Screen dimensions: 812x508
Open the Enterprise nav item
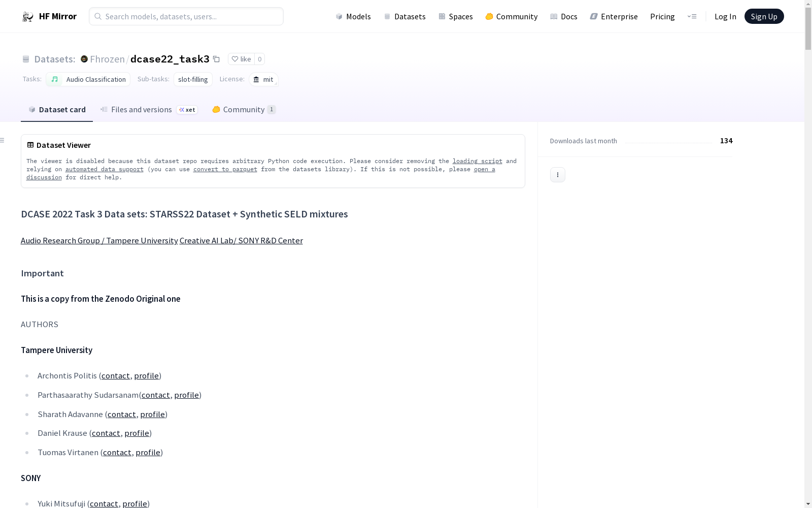point(614,16)
